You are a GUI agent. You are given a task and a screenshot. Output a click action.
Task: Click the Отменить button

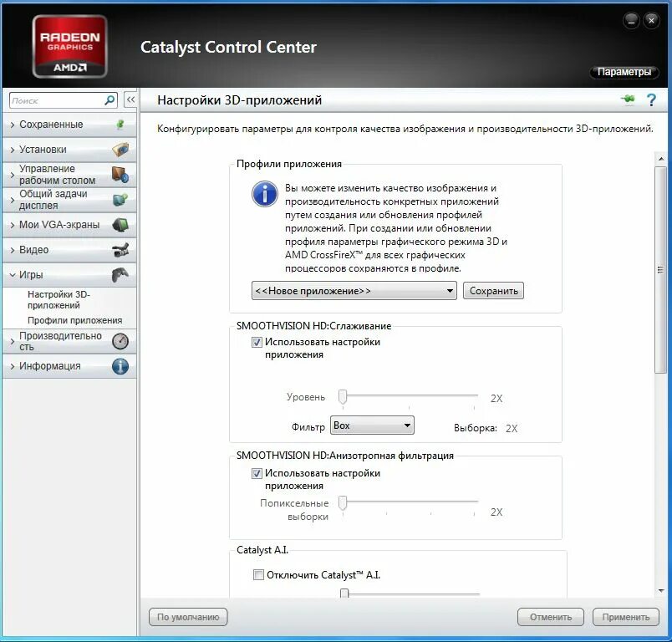click(551, 617)
